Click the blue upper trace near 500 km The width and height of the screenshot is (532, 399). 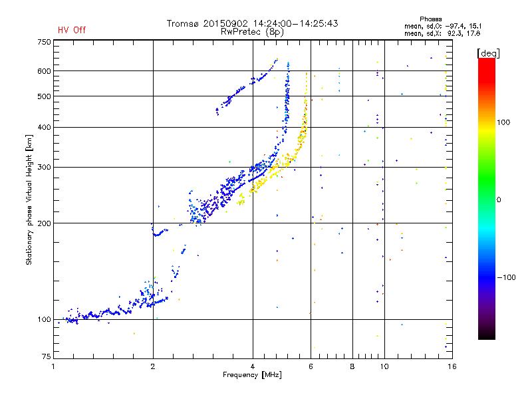(234, 95)
